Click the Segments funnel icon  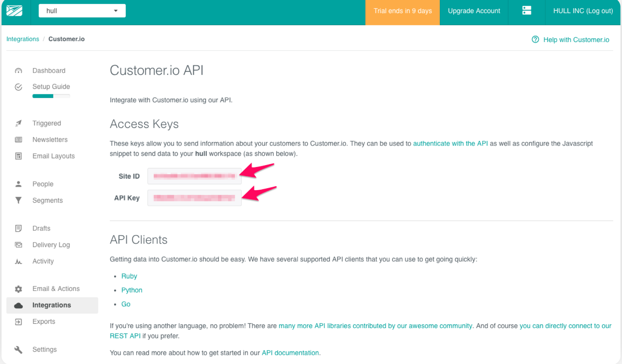pos(19,200)
